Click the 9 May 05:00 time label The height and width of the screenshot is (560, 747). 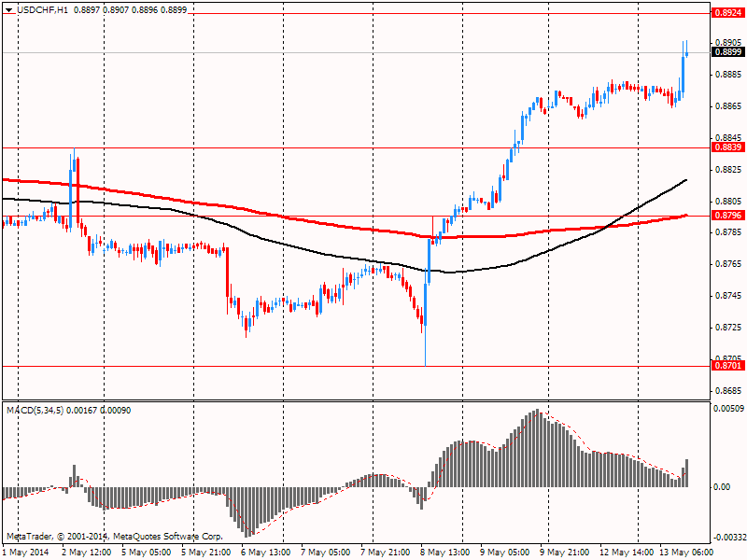tap(505, 553)
